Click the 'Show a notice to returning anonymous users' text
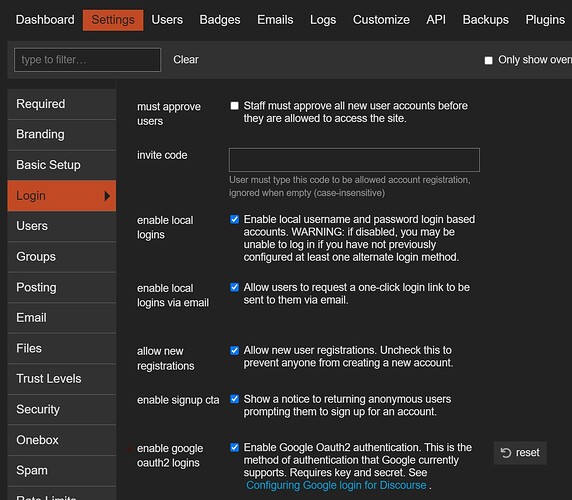The width and height of the screenshot is (572, 500). click(347, 405)
